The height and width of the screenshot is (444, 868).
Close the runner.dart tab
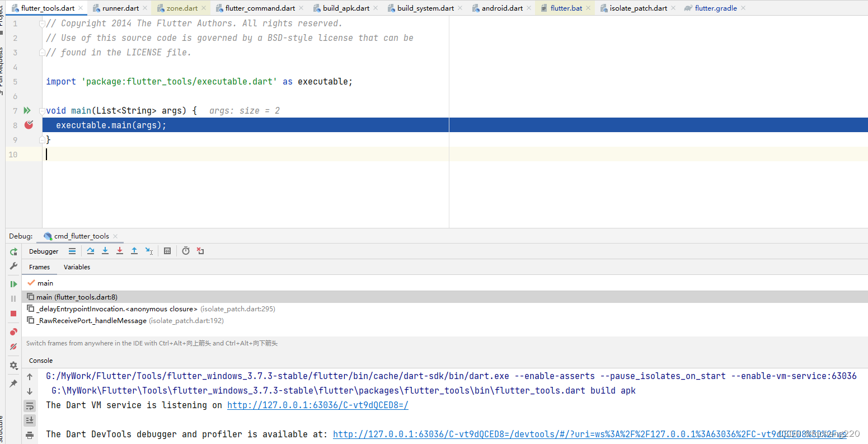146,8
